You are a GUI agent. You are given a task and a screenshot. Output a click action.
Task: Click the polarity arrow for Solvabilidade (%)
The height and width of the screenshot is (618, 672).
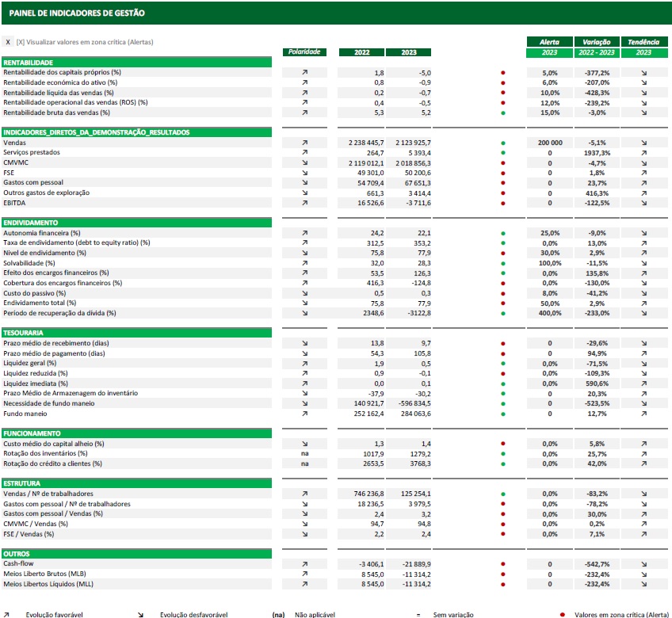pyautogui.click(x=304, y=263)
